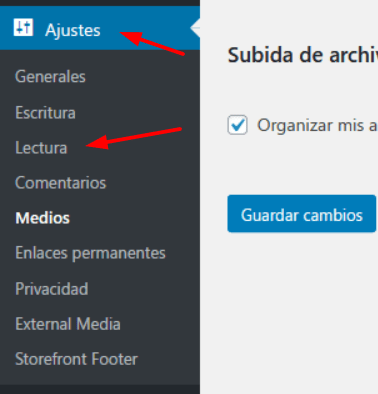The height and width of the screenshot is (394, 378).
Task: Open Comentarios settings
Action: pos(61,183)
